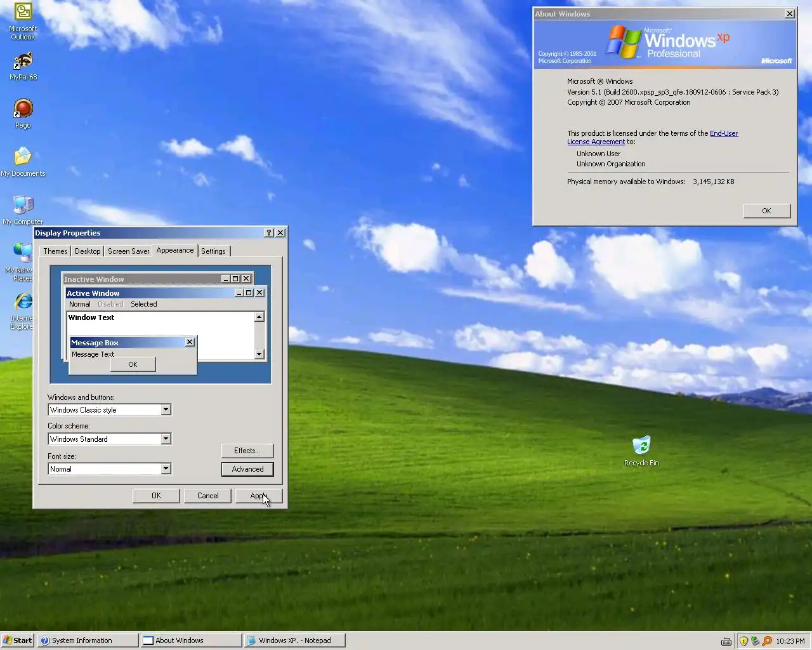Click the preview Message Box OK button
Viewport: 812px width, 650px height.
coord(133,364)
